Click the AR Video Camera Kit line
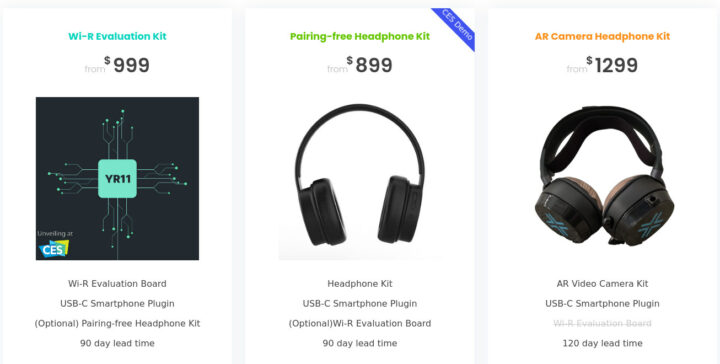 pyautogui.click(x=602, y=284)
